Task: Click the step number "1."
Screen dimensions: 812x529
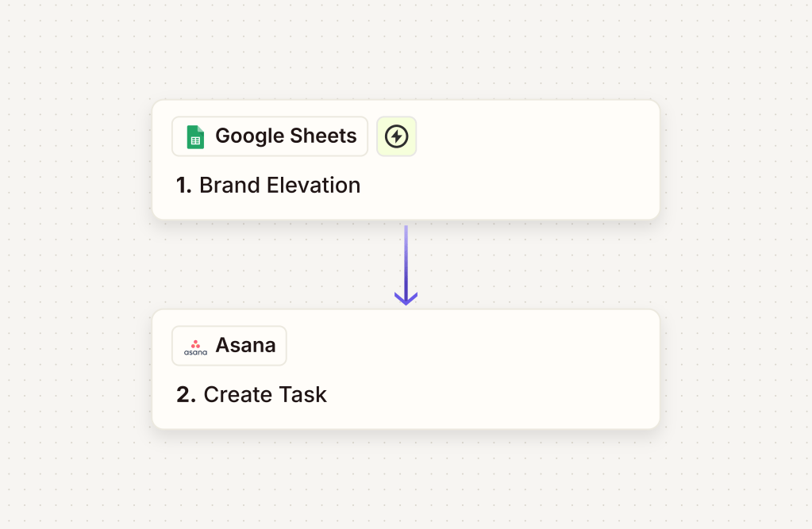Action: click(184, 186)
